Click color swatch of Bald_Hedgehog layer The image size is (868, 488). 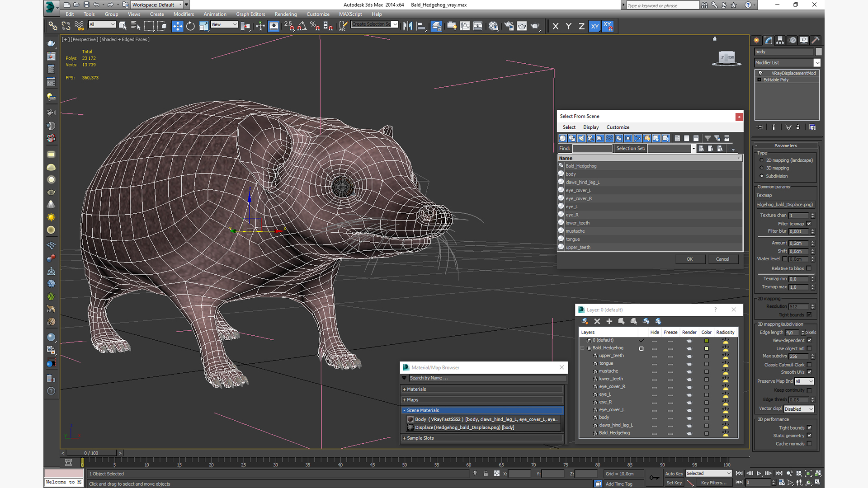click(707, 348)
